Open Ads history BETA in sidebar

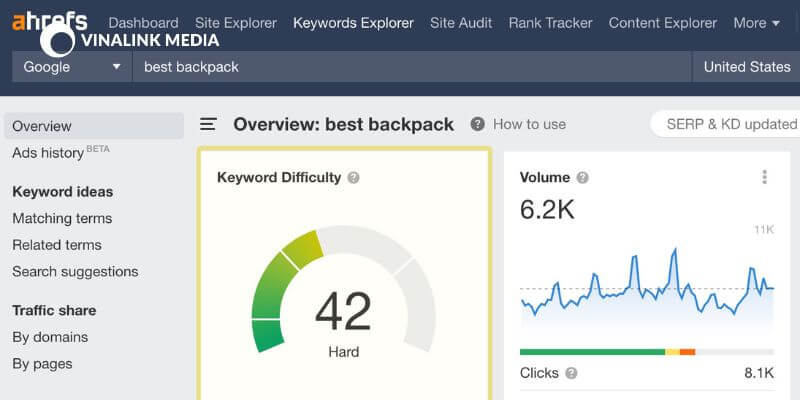(61, 152)
